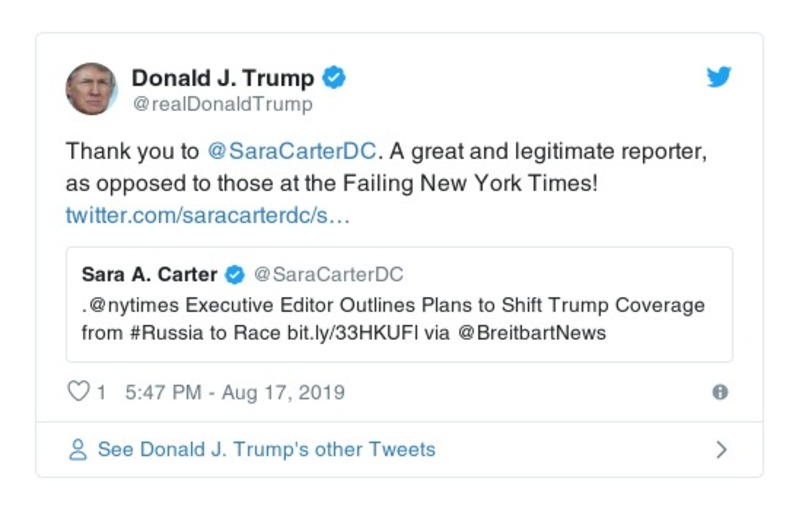Open the Donald J. Trump display name
The width and height of the screenshot is (799, 513).
(222, 78)
